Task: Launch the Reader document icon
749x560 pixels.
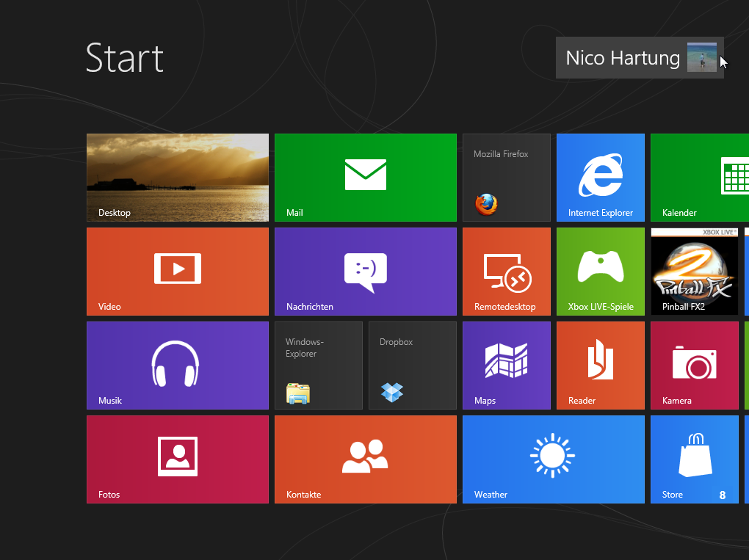Action: tap(601, 360)
